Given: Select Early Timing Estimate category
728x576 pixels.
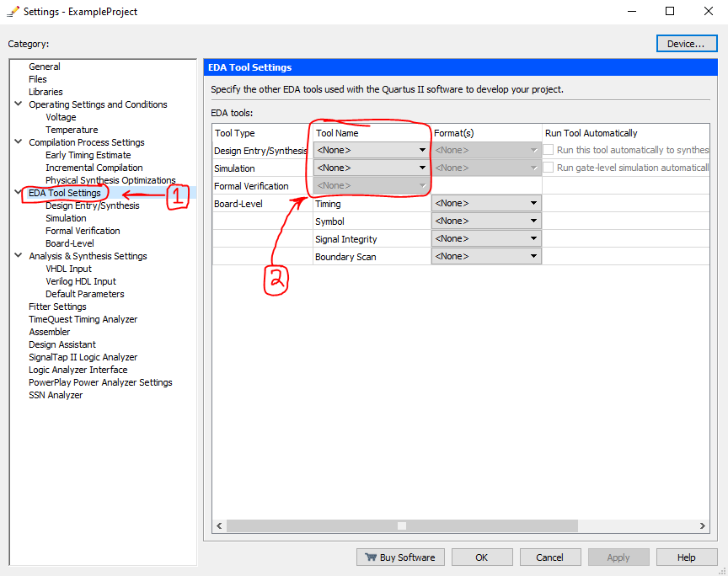Looking at the screenshot, I should point(88,155).
